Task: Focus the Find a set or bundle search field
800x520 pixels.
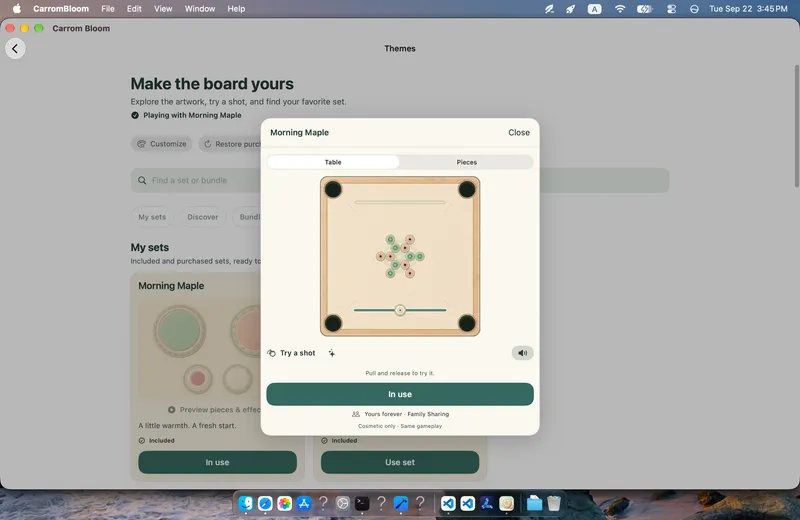Action: 400,180
